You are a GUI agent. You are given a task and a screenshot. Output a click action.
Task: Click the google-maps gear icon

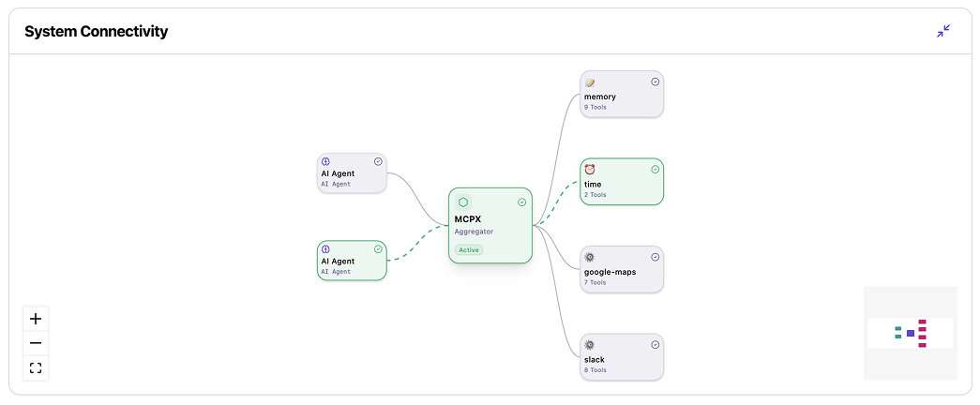tap(589, 257)
